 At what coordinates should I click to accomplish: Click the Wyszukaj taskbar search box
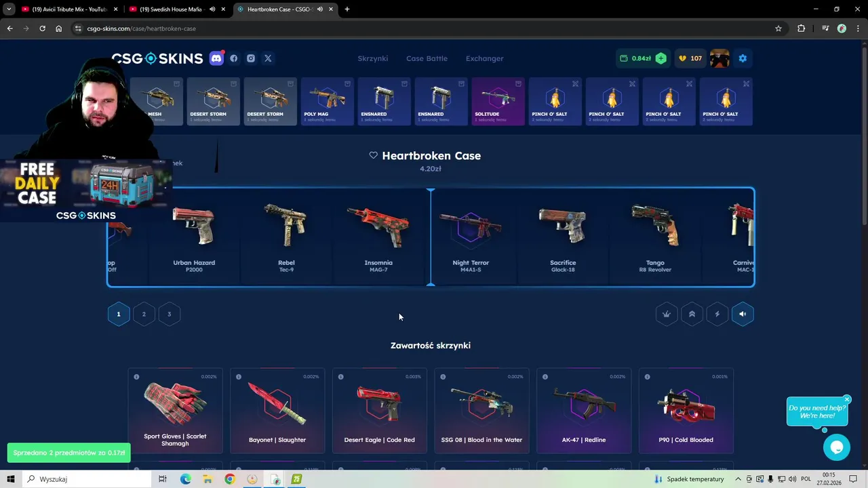[88, 479]
